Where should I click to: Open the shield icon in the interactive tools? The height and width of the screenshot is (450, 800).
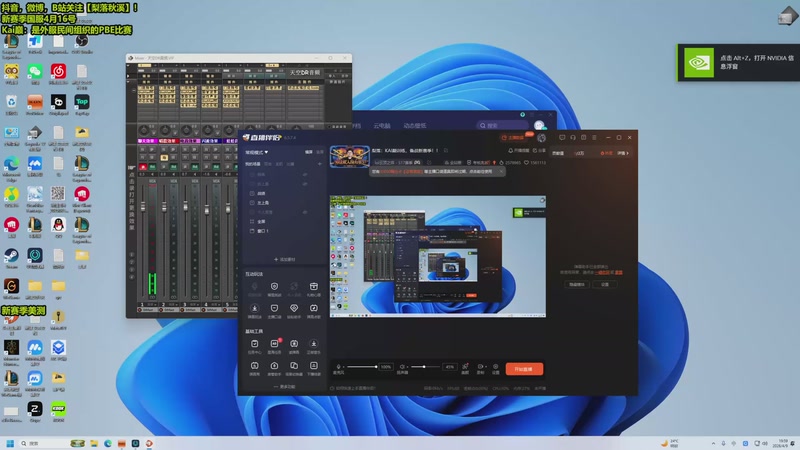coord(274,287)
